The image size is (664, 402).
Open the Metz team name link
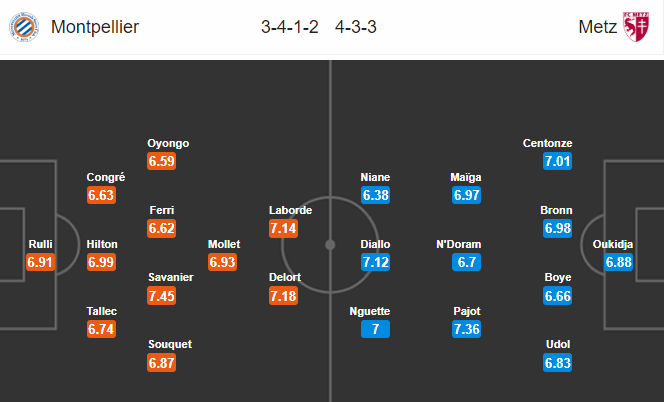click(x=598, y=27)
